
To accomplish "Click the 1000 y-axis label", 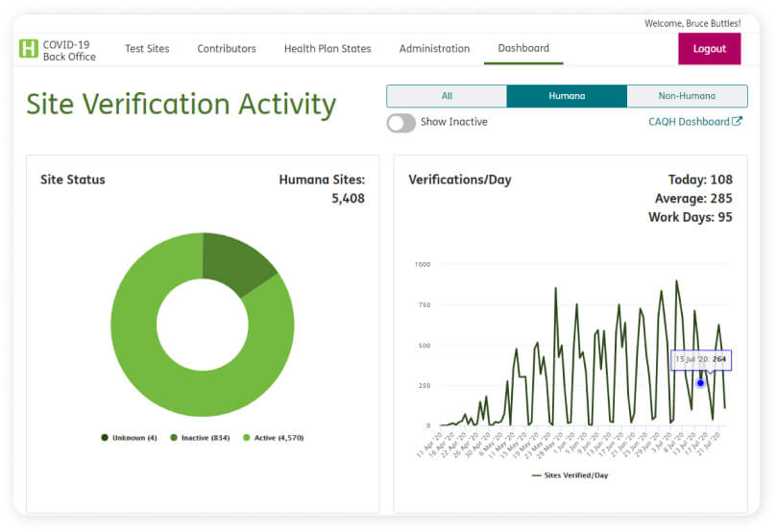I will click(423, 264).
